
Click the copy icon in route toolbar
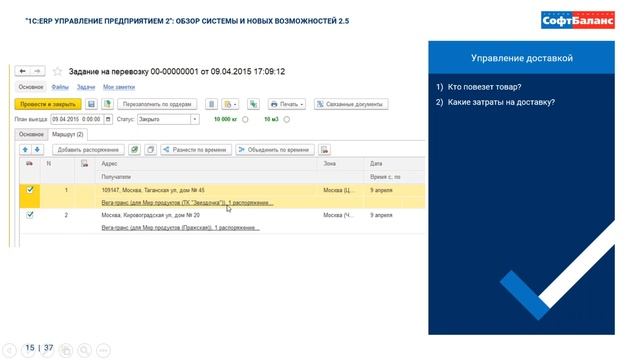pyautogui.click(x=150, y=150)
